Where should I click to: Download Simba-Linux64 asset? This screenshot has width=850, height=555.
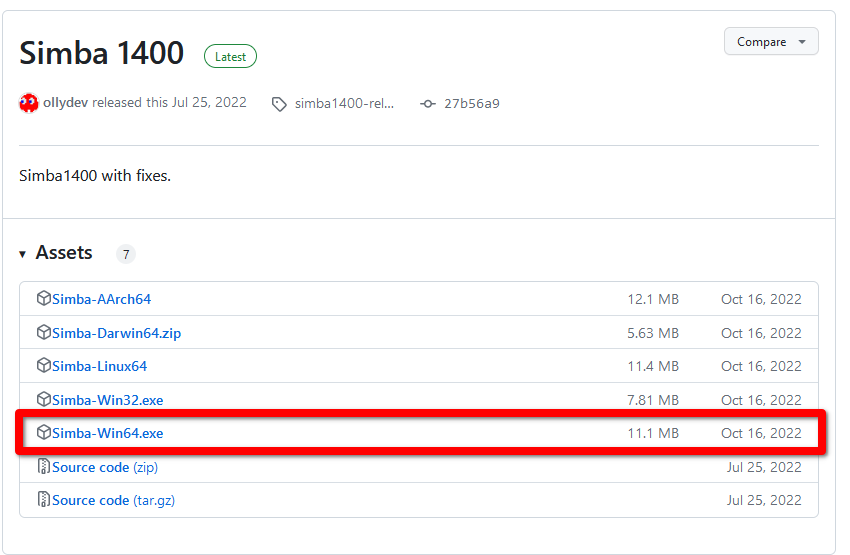coord(99,366)
